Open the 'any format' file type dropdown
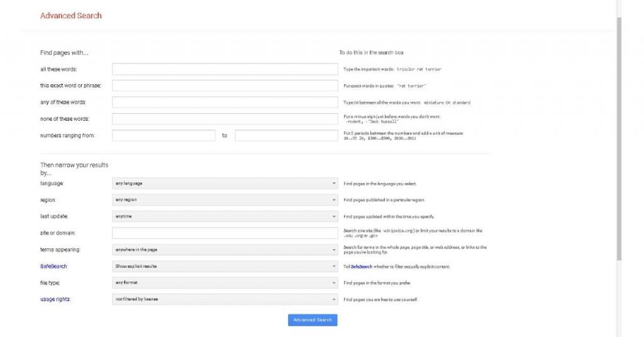 225,283
